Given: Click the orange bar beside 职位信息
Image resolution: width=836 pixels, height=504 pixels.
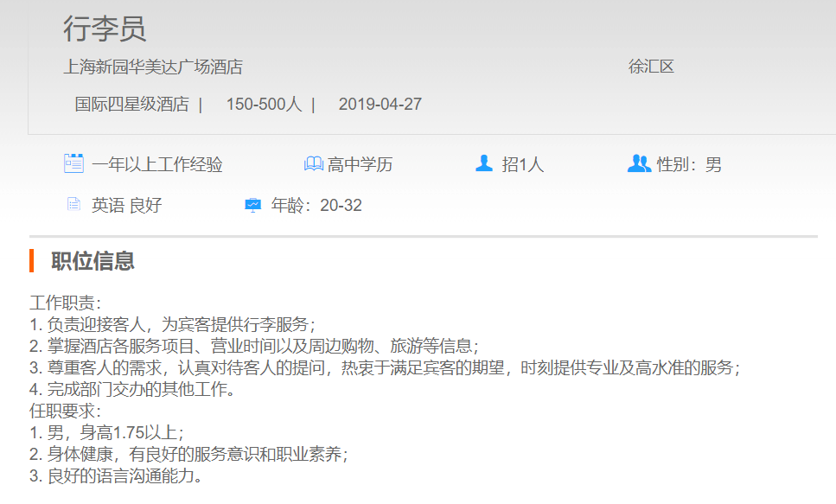Looking at the screenshot, I should point(31,260).
